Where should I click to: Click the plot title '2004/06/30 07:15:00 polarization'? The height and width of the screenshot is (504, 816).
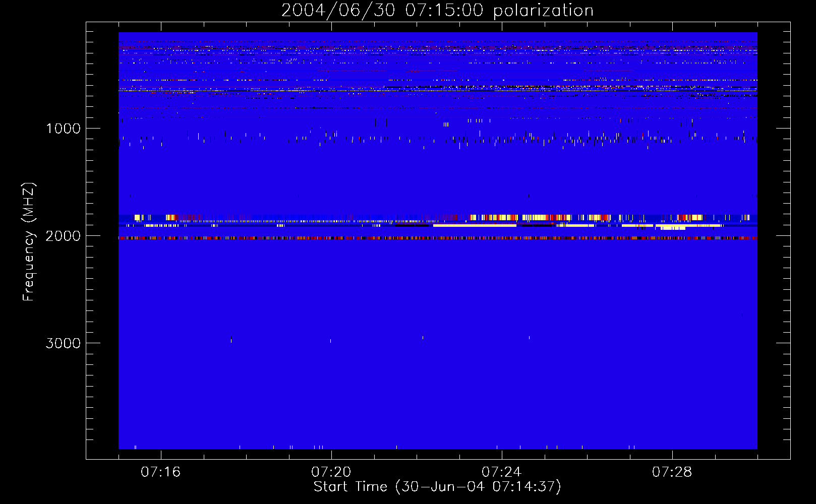(437, 11)
